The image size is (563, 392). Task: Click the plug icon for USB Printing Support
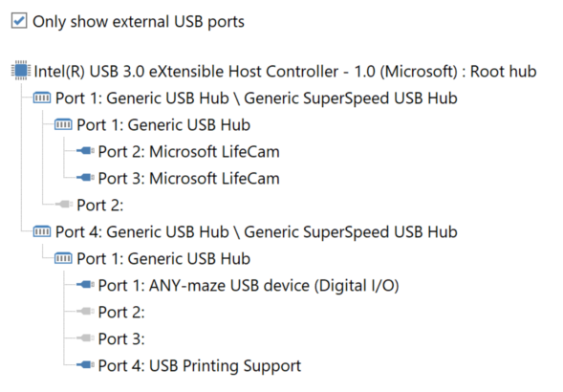85,365
